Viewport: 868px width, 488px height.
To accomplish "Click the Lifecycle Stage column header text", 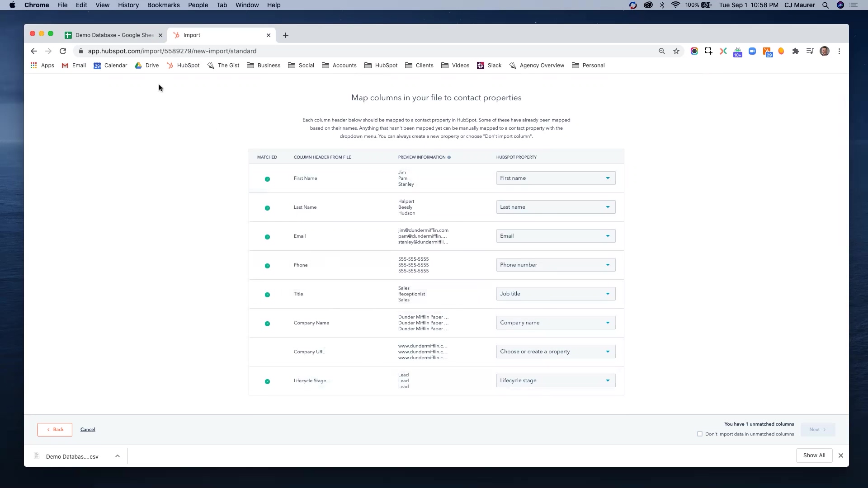I will coord(310,381).
